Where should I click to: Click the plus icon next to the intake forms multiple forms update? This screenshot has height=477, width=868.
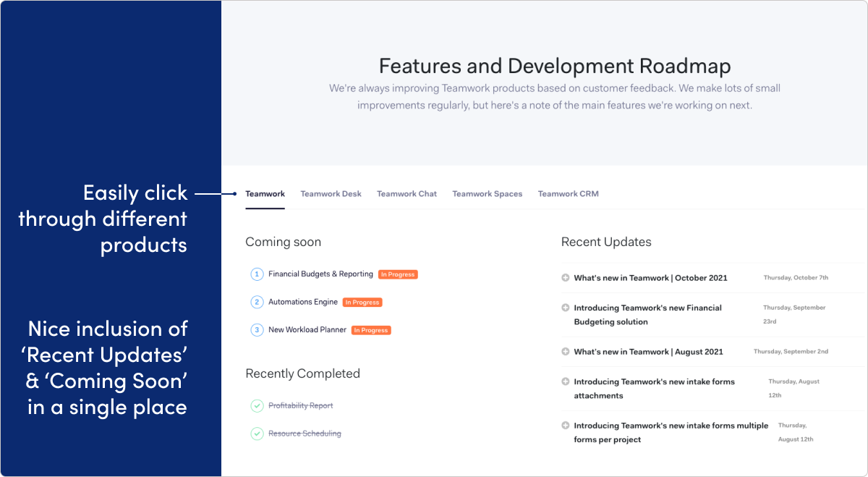click(x=565, y=425)
